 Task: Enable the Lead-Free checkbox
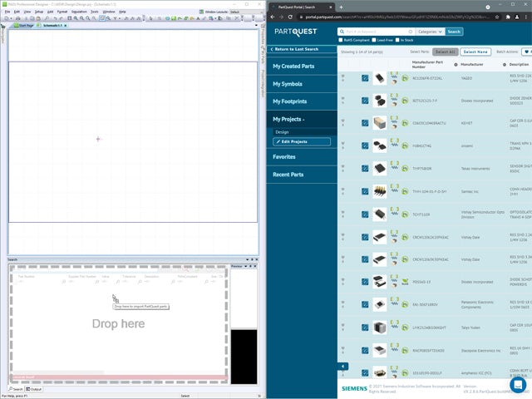click(x=374, y=40)
